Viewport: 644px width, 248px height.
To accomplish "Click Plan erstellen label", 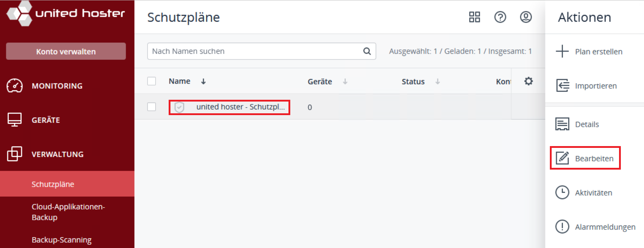I will (599, 52).
